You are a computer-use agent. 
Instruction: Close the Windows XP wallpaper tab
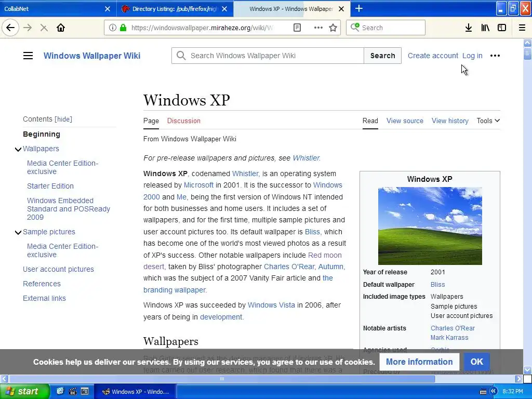341,9
